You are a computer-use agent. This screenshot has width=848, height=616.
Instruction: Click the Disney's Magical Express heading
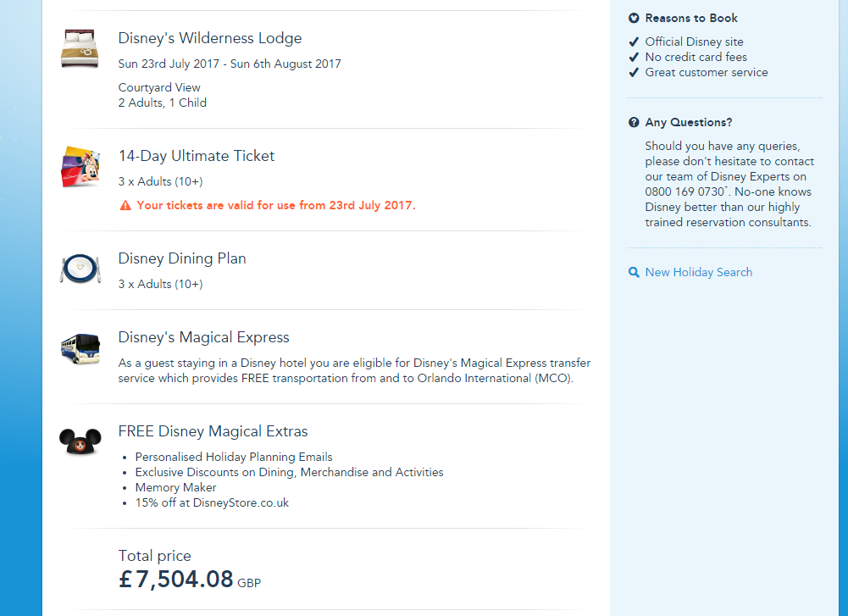[204, 337]
